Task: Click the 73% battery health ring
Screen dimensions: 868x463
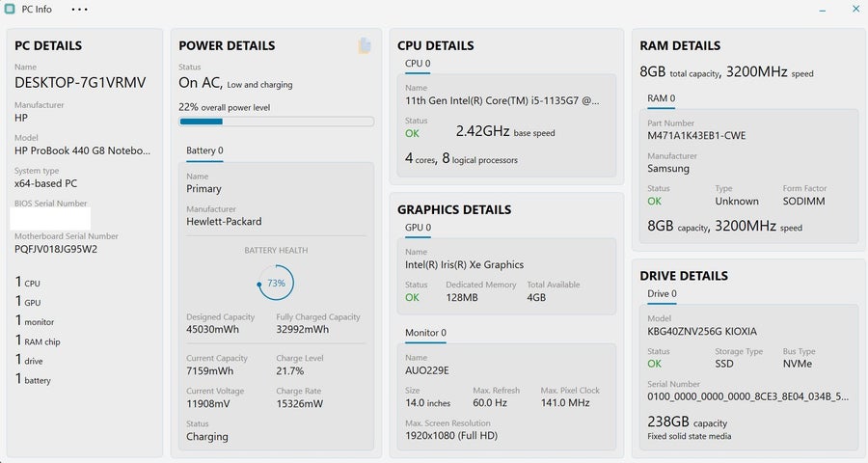Action: [x=276, y=283]
